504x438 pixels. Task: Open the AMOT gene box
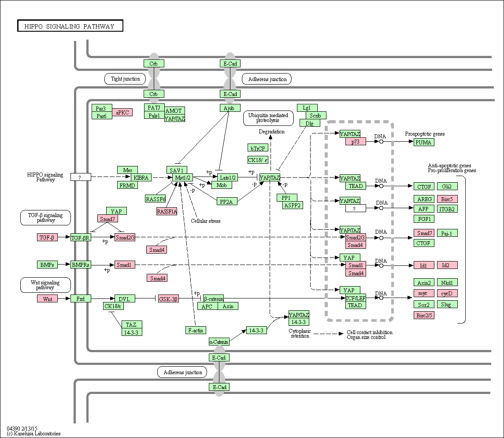click(x=174, y=111)
